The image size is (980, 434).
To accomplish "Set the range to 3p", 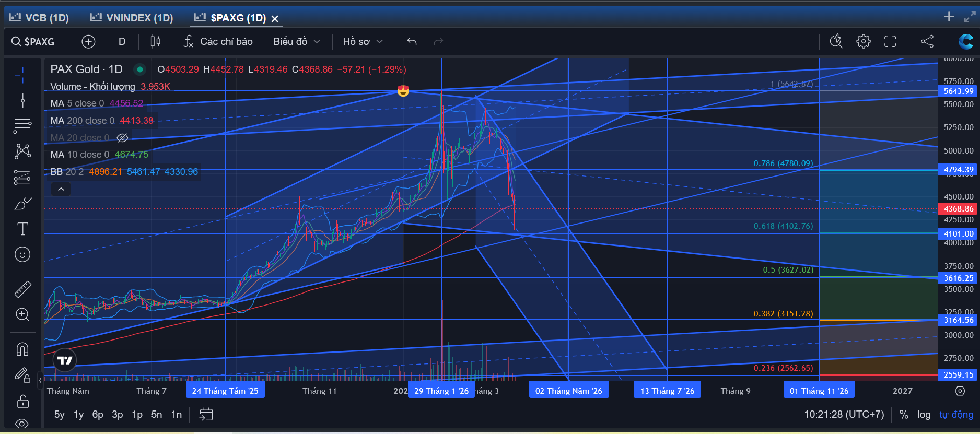I will click(118, 415).
